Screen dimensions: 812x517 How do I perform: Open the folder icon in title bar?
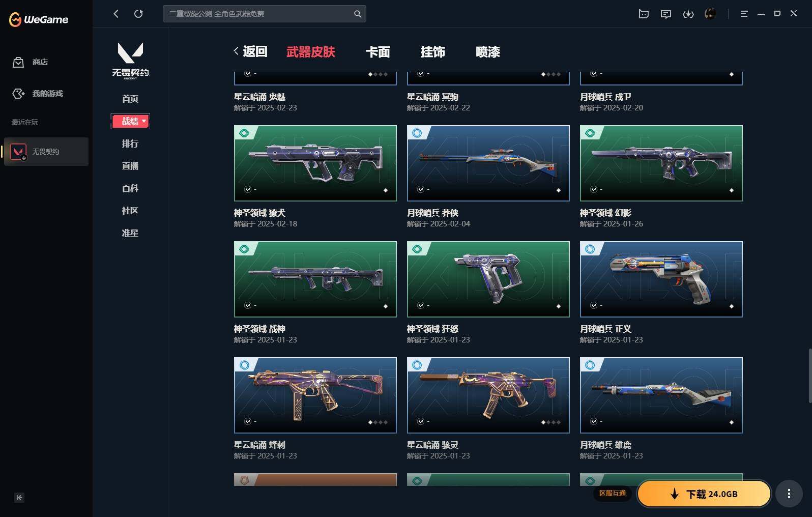[643, 14]
